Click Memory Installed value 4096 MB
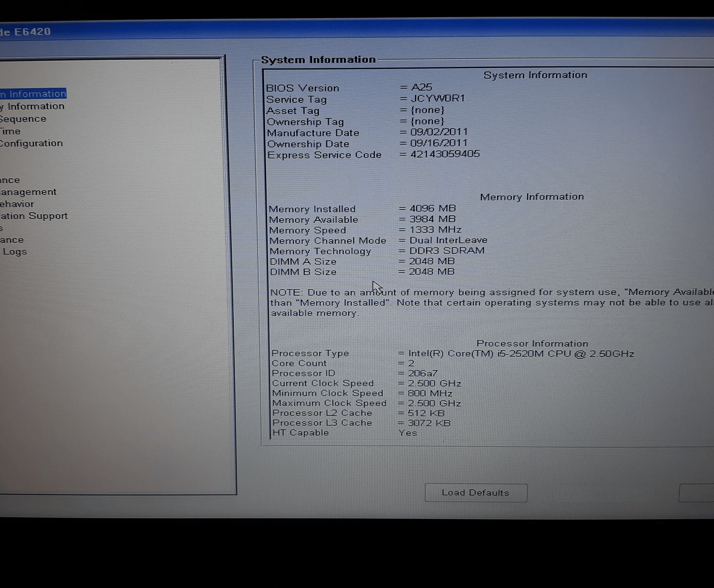714x588 pixels. (433, 208)
